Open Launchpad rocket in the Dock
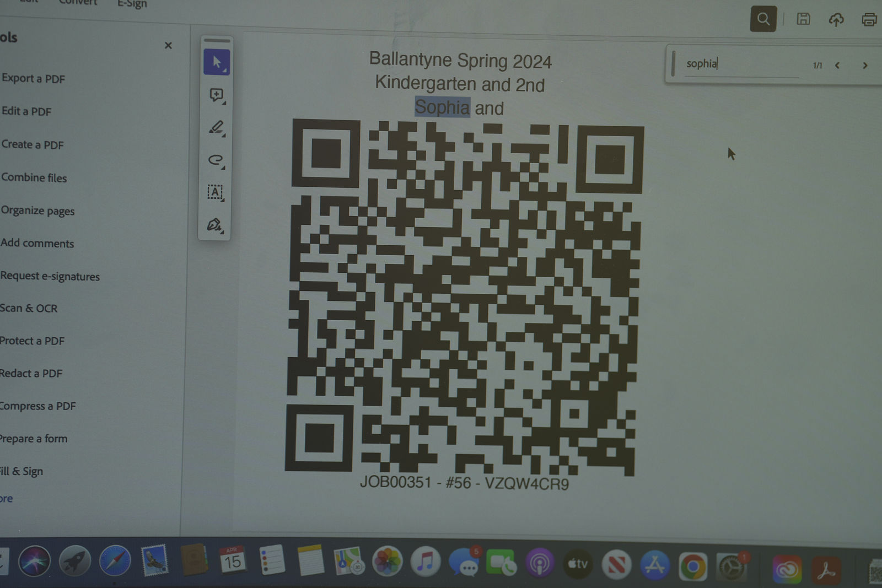 point(75,562)
